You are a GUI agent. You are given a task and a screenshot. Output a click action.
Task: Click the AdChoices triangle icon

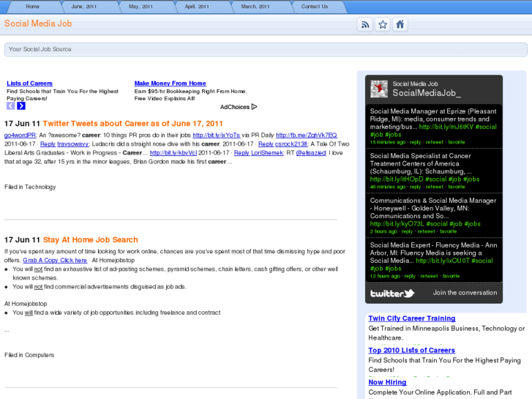[254, 107]
